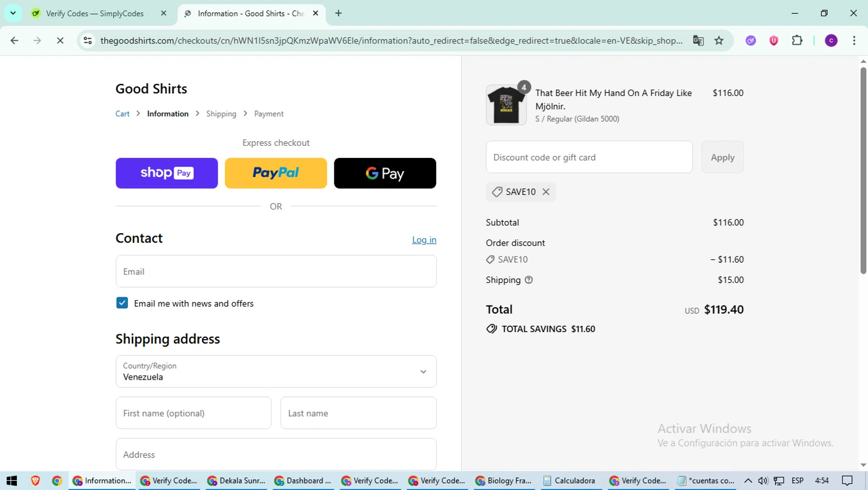This screenshot has width=868, height=490.
Task: View site information icon in address bar
Action: point(88,40)
